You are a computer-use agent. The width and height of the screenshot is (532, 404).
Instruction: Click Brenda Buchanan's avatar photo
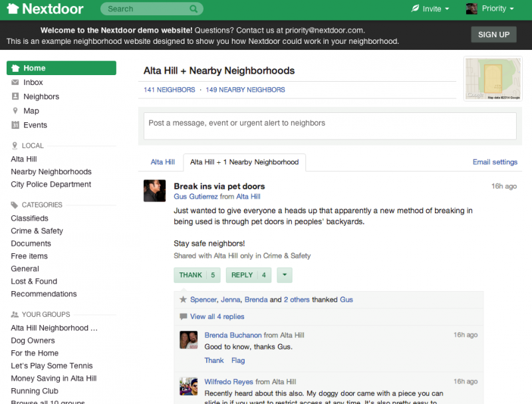tap(189, 340)
